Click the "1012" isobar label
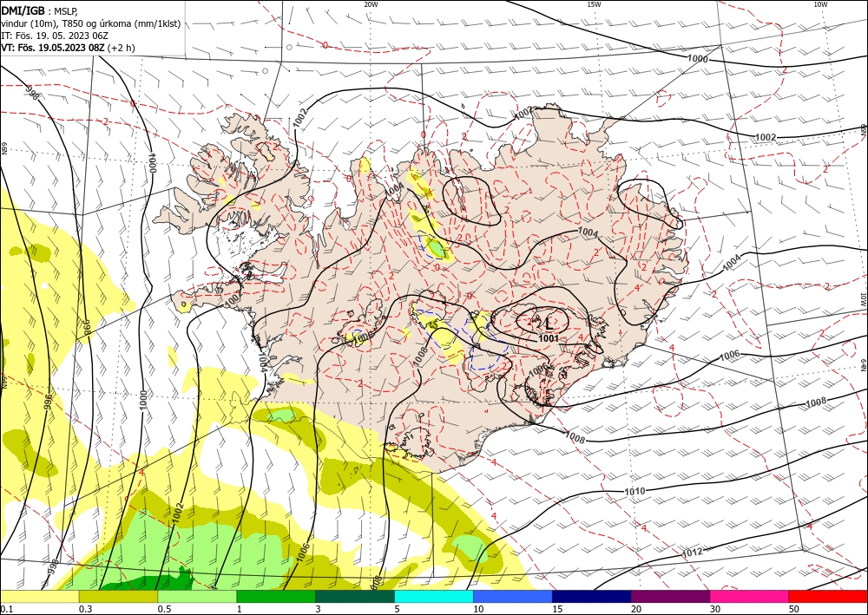 coord(692,552)
